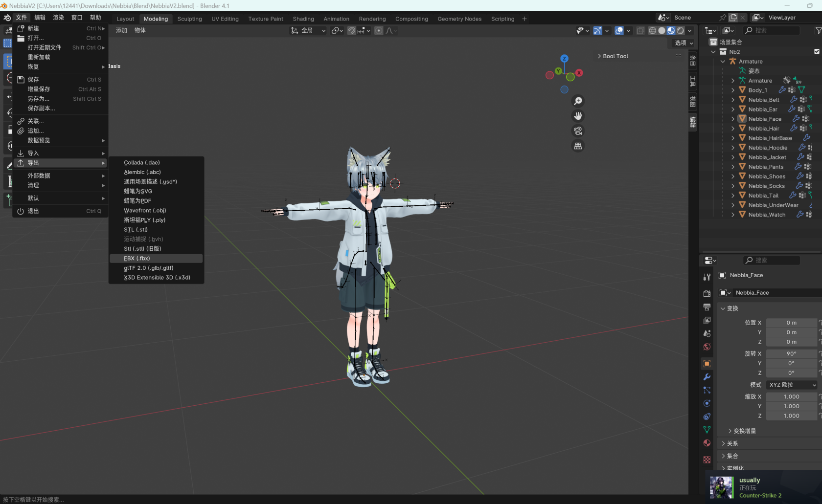Choose FBX (.fbx) export option
This screenshot has height=504, width=822.
coord(156,258)
